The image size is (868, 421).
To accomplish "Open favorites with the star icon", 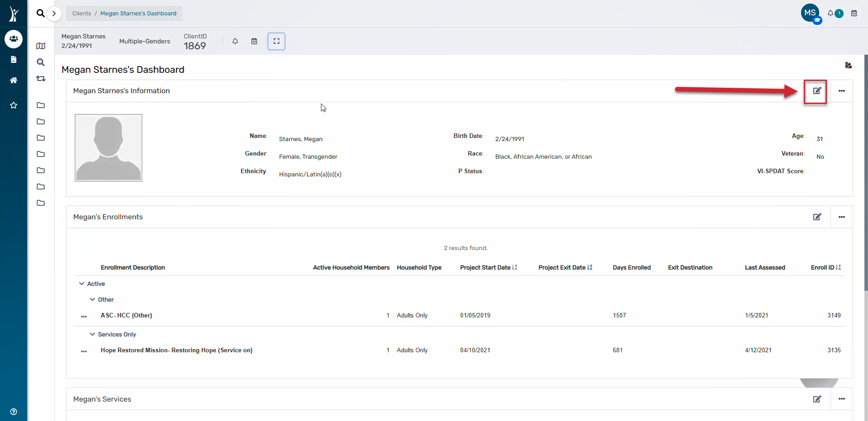I will [x=14, y=105].
